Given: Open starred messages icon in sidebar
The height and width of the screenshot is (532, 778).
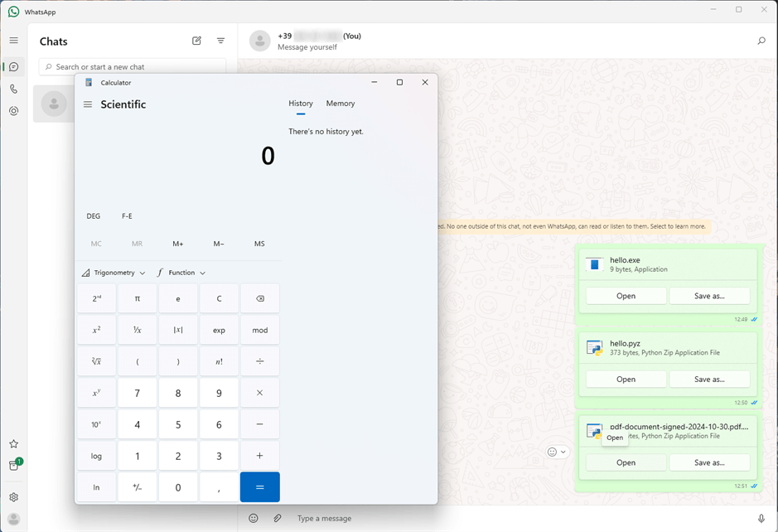Looking at the screenshot, I should (13, 444).
